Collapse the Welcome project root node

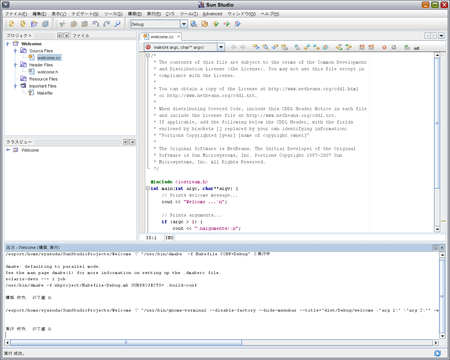click(8, 44)
